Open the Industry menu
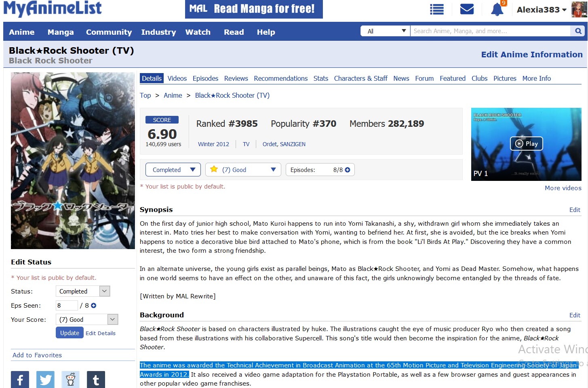 158,32
